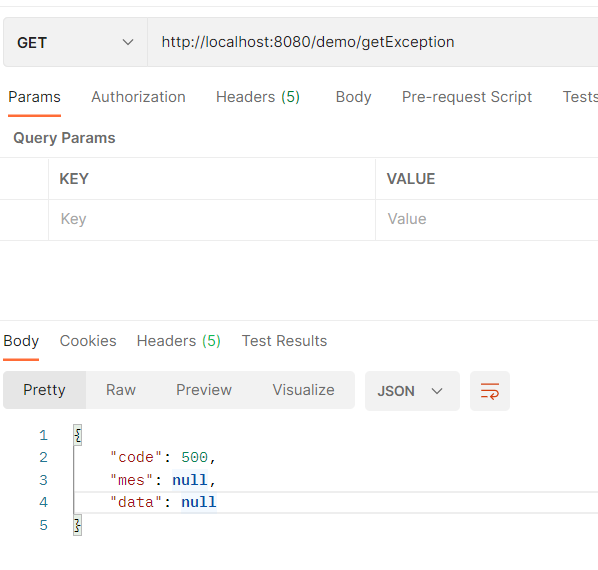Image resolution: width=598 pixels, height=570 pixels.
Task: Switch response view to Preview
Action: [x=204, y=390]
